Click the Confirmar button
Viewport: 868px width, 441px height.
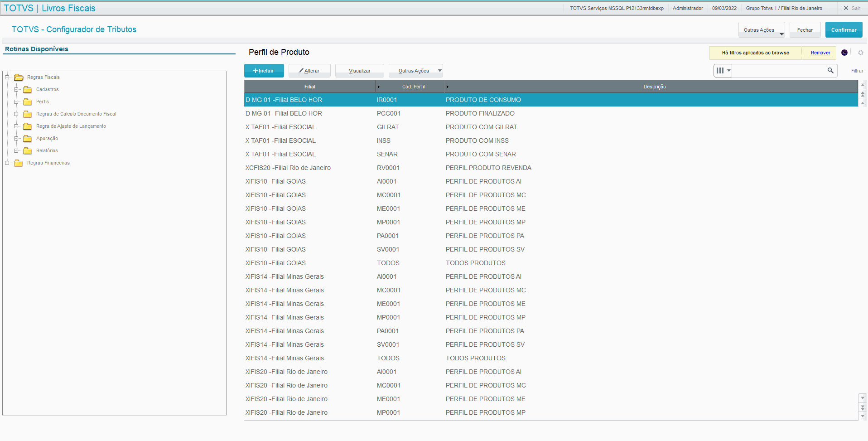tap(844, 30)
